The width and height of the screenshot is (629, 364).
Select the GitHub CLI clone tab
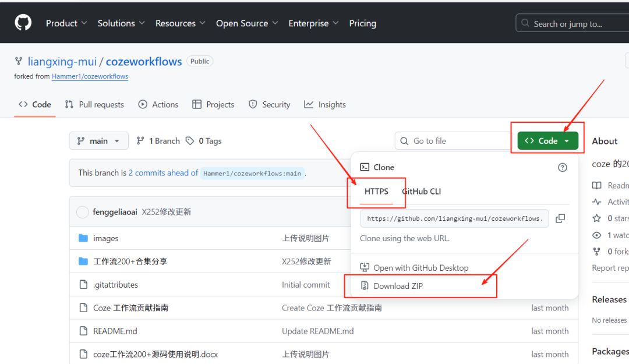[421, 192]
